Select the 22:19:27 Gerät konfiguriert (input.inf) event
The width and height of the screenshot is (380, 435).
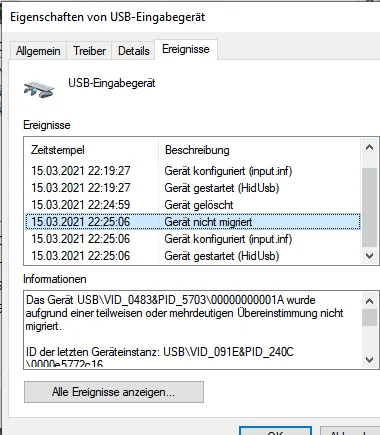click(193, 171)
